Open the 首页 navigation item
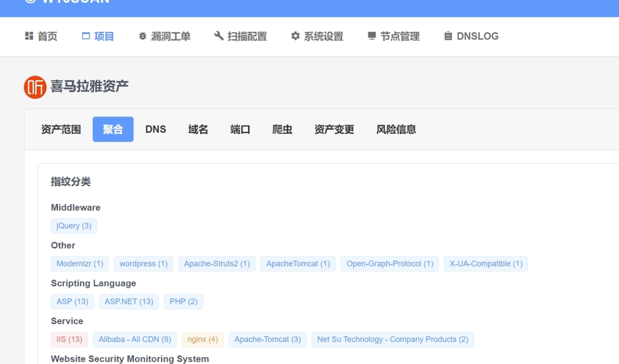Viewport: 619px width, 364px height. pos(41,36)
